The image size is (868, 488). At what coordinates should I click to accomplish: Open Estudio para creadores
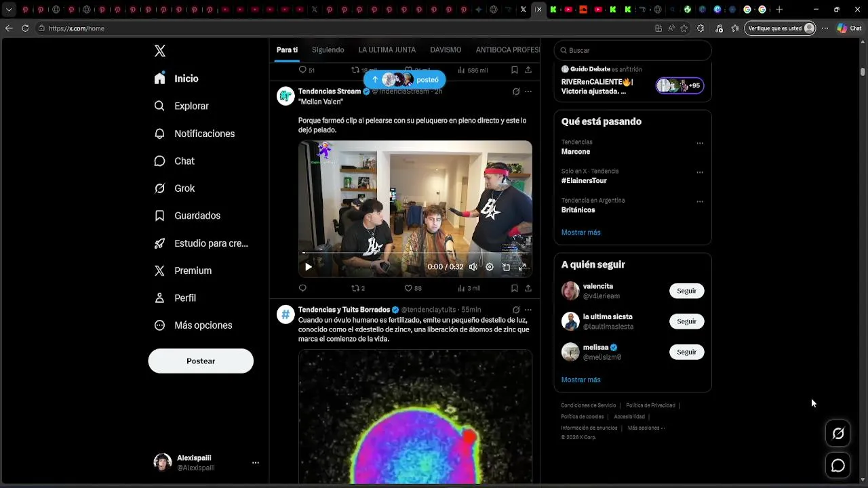tap(201, 243)
